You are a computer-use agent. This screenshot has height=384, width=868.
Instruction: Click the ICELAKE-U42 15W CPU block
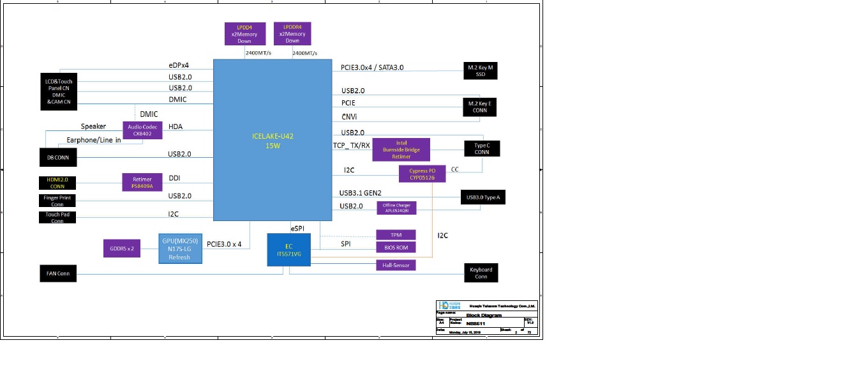point(273,140)
